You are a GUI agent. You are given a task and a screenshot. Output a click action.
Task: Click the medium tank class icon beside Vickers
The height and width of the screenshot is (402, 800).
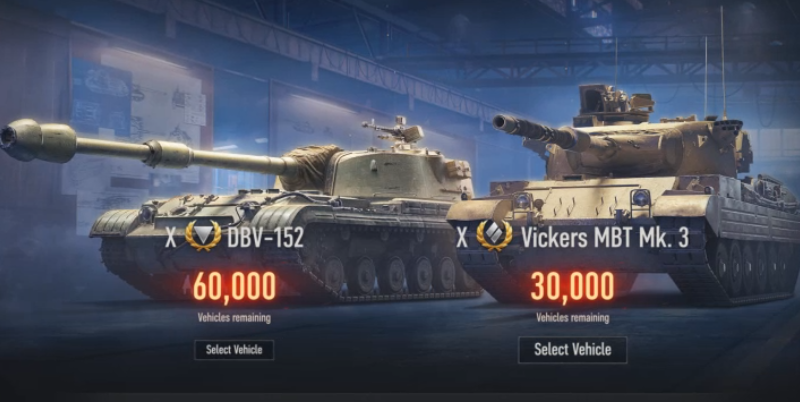[494, 235]
